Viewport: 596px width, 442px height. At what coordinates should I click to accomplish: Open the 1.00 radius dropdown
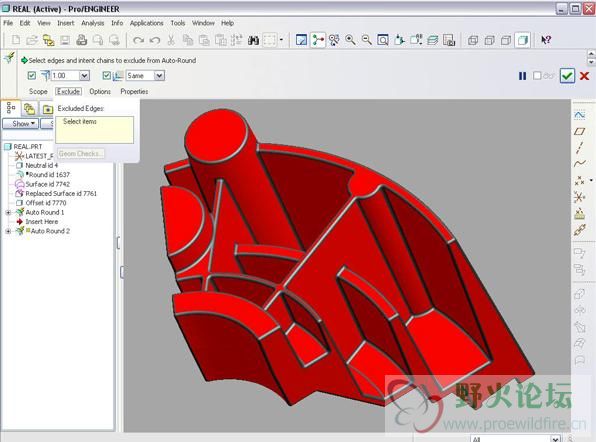click(x=84, y=76)
